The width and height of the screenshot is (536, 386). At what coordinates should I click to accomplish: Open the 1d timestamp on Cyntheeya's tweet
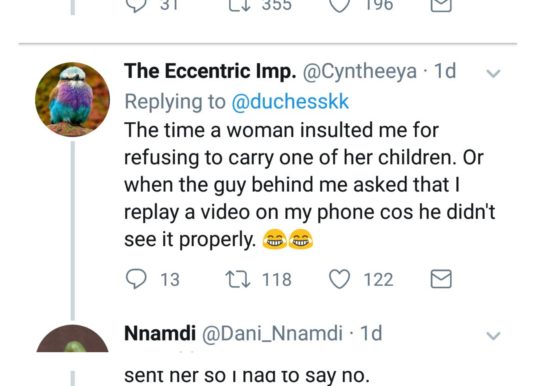(x=445, y=71)
